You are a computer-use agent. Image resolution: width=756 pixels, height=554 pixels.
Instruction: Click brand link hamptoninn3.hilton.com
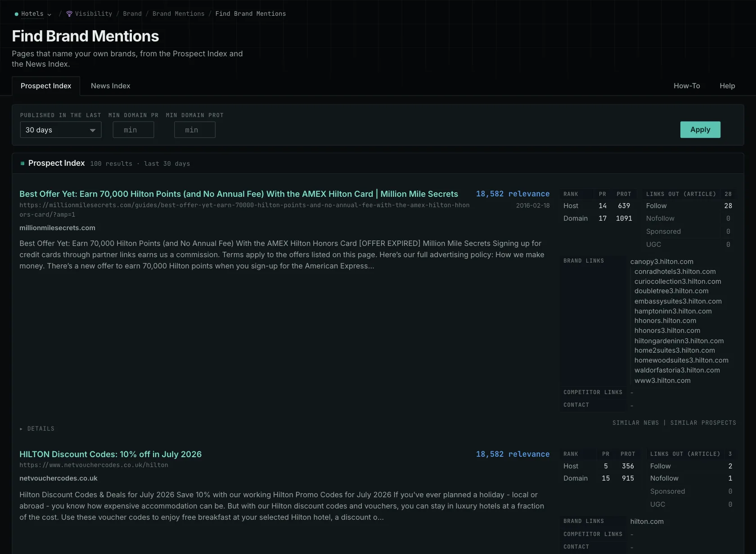pyautogui.click(x=673, y=311)
